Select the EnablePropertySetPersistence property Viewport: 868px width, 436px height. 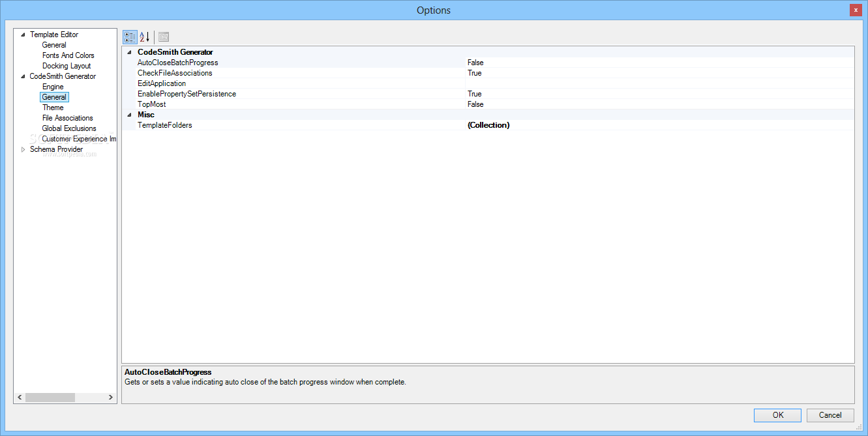click(x=187, y=94)
